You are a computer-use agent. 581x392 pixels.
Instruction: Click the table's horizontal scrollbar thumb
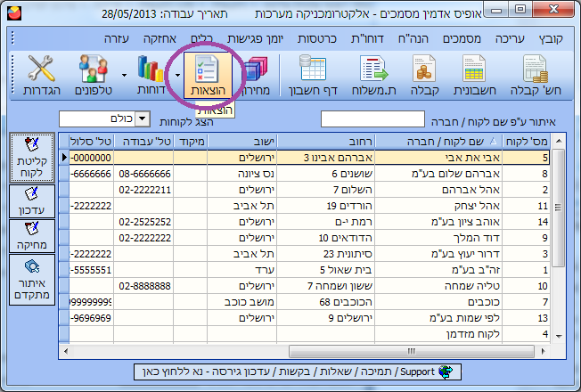pos(412,351)
